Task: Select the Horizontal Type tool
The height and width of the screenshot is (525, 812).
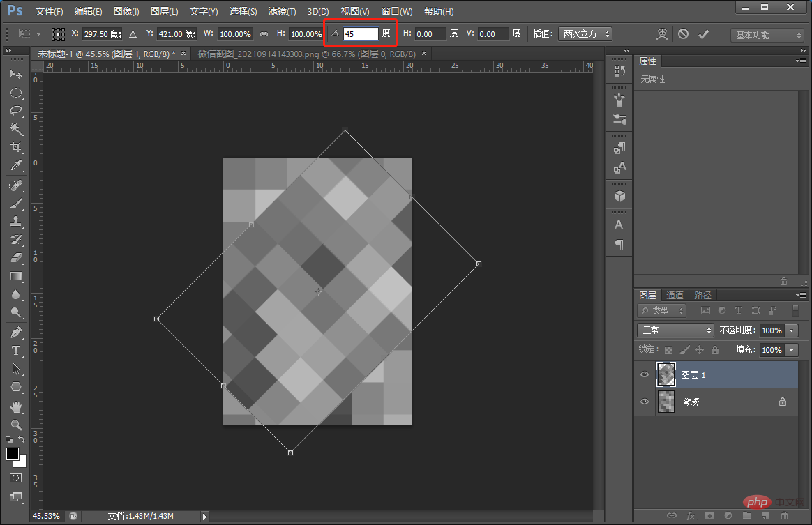Action: 16,351
